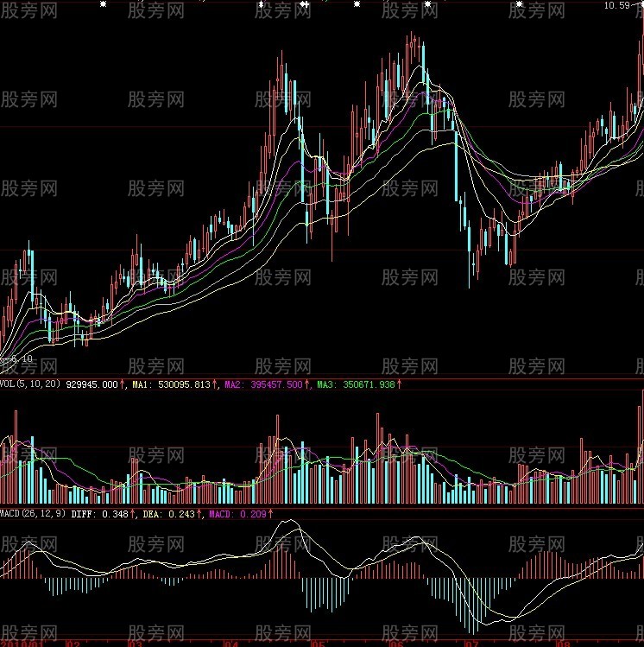Click the magenta MACD: 0.209 value
The height and width of the screenshot is (647, 644).
point(238,514)
